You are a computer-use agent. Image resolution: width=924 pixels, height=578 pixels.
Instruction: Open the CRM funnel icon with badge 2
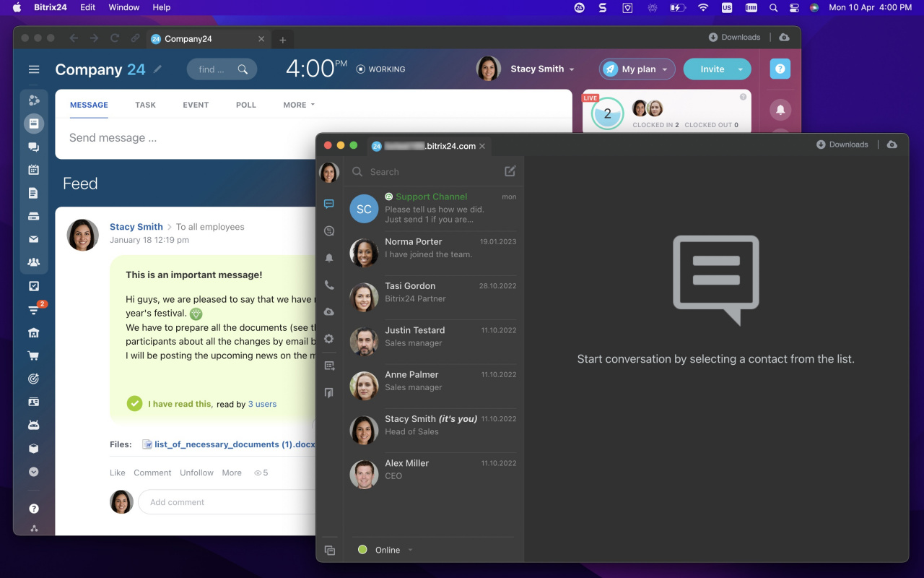[x=34, y=310]
